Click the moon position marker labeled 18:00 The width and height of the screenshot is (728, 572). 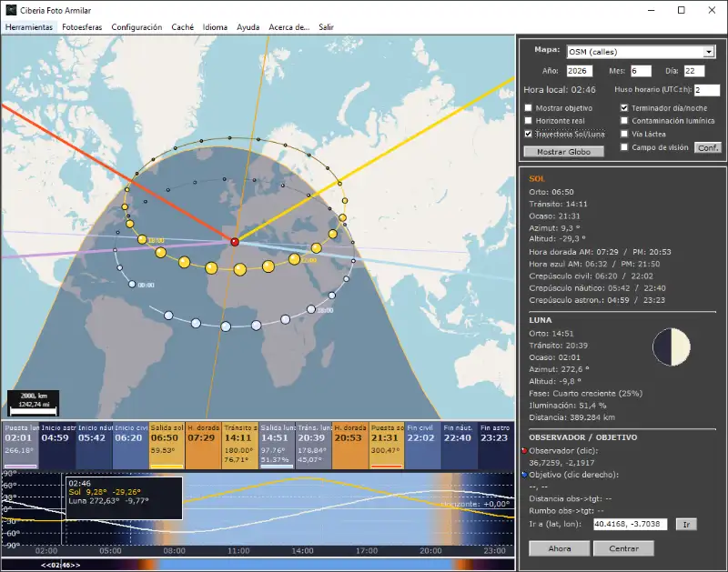311,309
